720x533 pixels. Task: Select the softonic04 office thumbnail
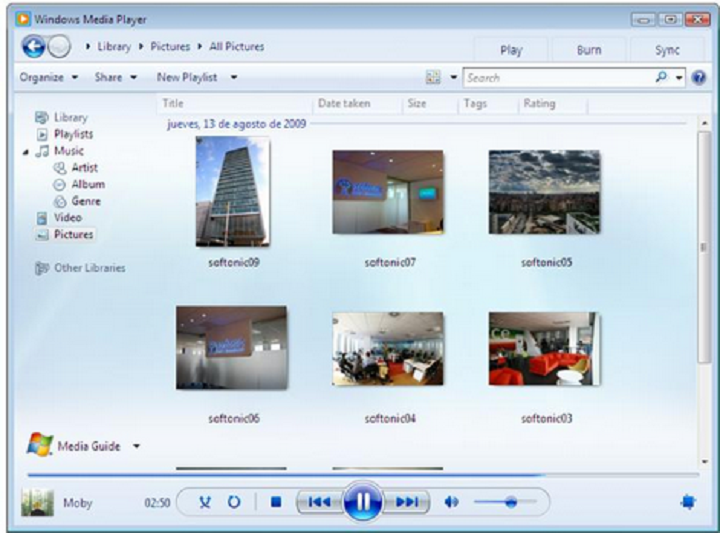(388, 348)
